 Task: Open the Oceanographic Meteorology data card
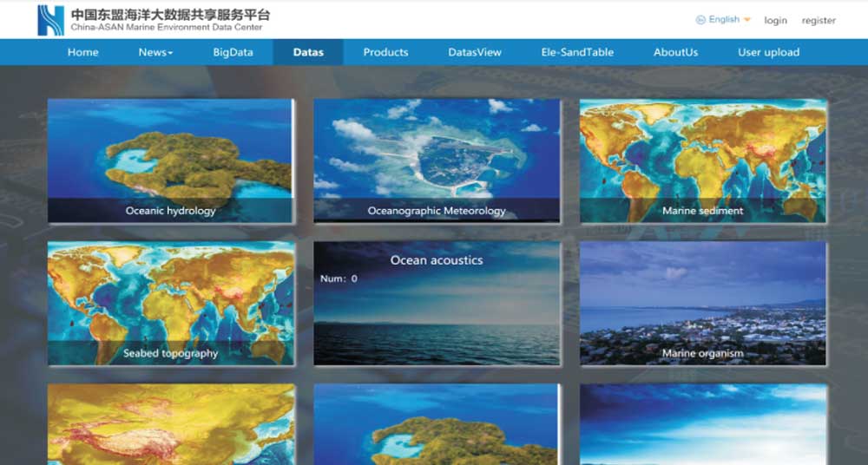[x=437, y=161]
